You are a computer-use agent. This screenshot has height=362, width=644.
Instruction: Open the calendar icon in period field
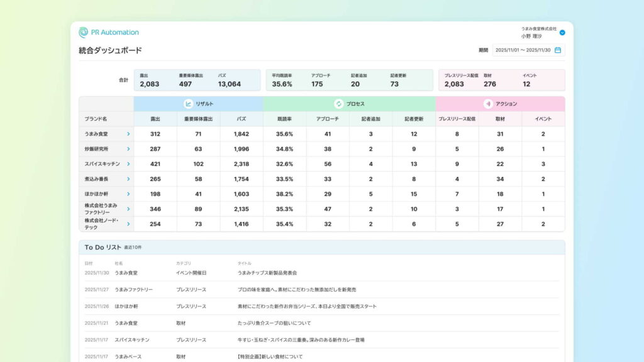[x=557, y=50]
